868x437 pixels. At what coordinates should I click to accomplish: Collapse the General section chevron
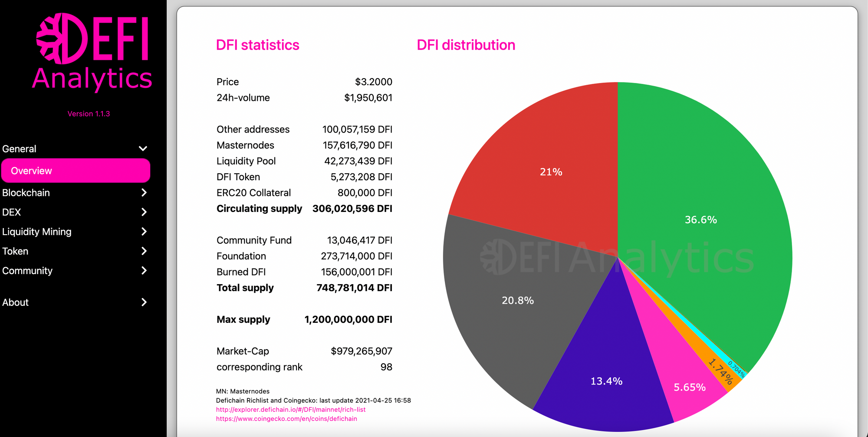point(143,149)
